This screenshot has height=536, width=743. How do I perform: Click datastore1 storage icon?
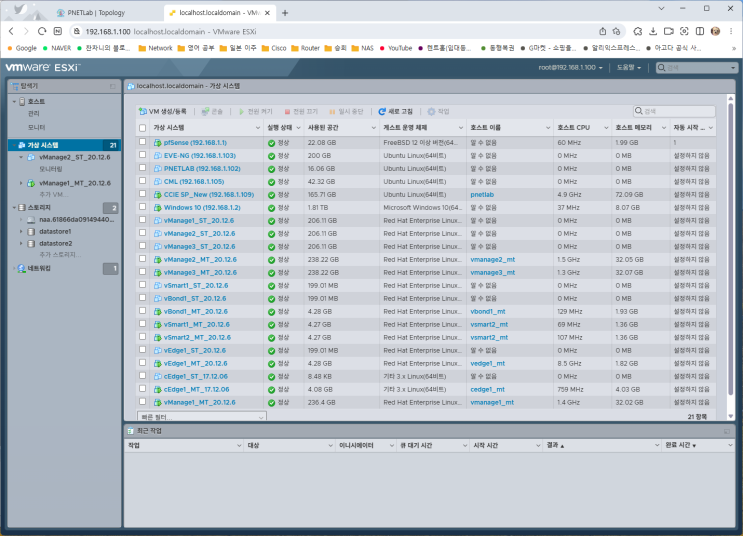31,232
